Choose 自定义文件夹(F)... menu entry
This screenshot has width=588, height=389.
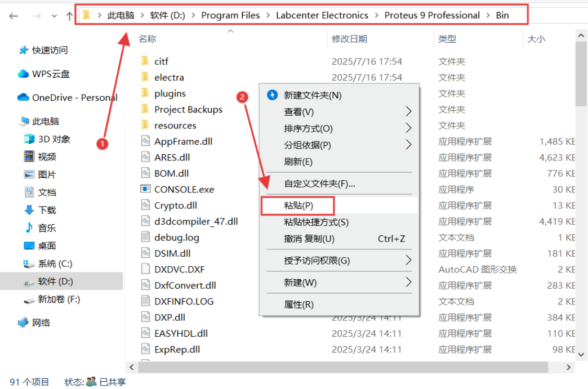339,184
